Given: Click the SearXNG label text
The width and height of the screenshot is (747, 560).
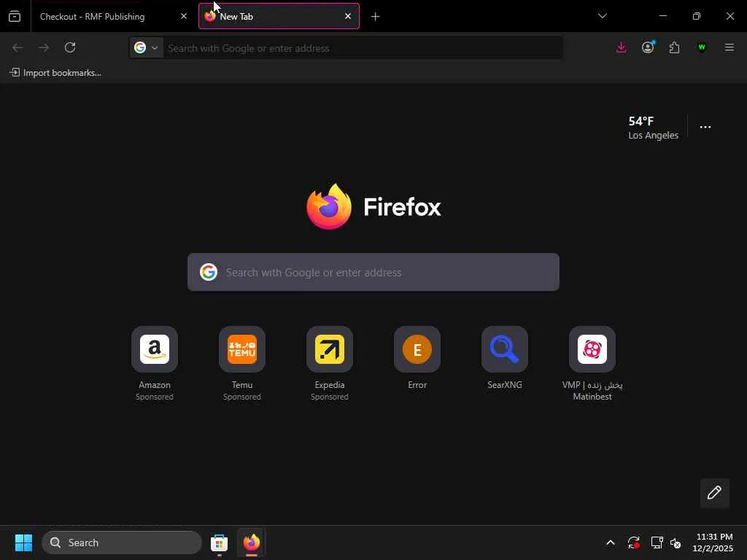Looking at the screenshot, I should coord(505,385).
